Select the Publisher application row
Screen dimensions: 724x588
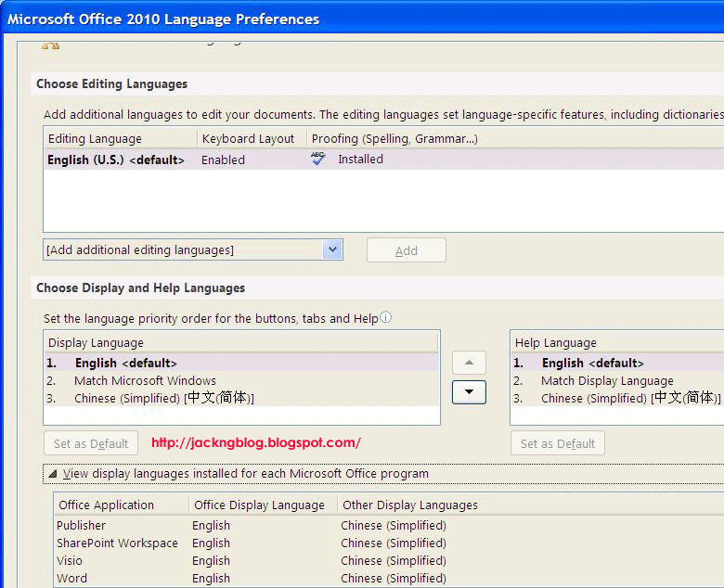[389, 525]
